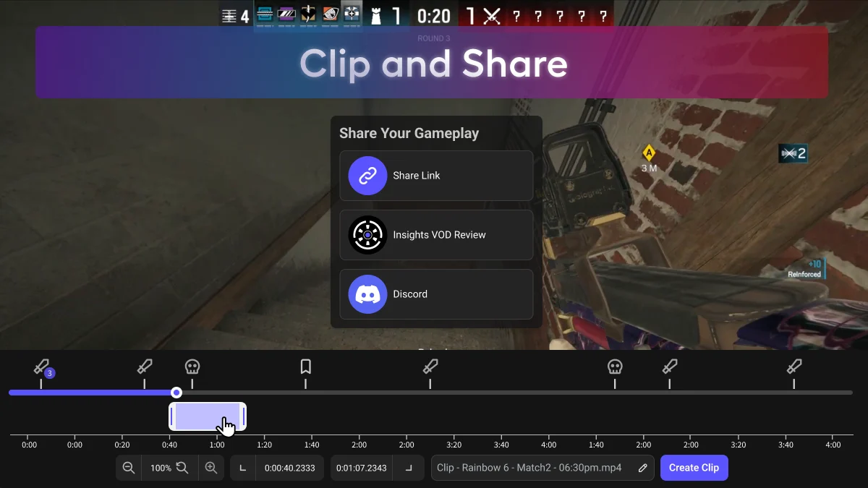Jump to the bookmark marker on the timeline
Image resolution: width=868 pixels, height=488 pixels.
pyautogui.click(x=305, y=367)
